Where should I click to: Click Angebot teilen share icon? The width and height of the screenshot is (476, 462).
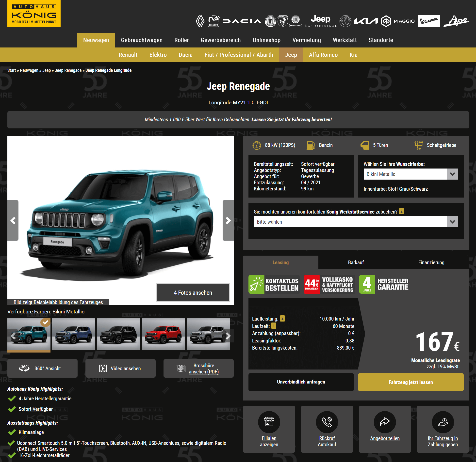[385, 422]
